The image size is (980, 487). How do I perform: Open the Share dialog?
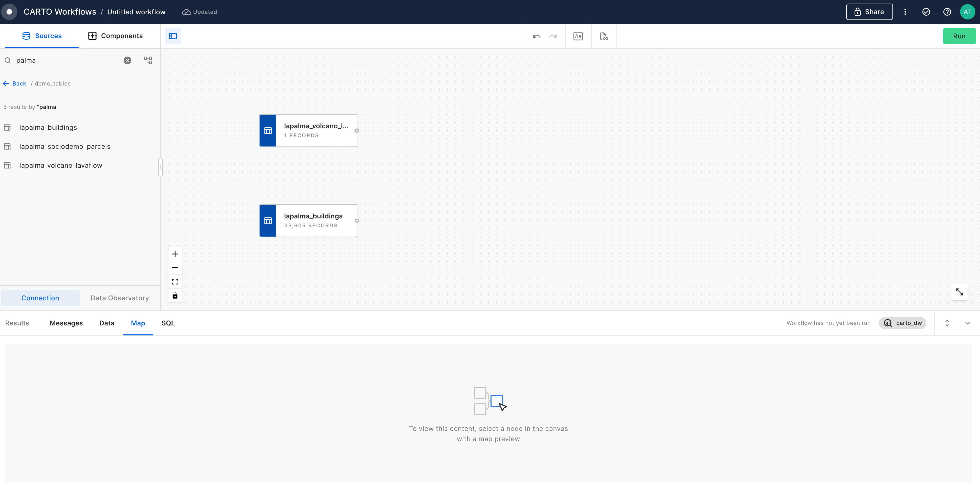click(869, 12)
